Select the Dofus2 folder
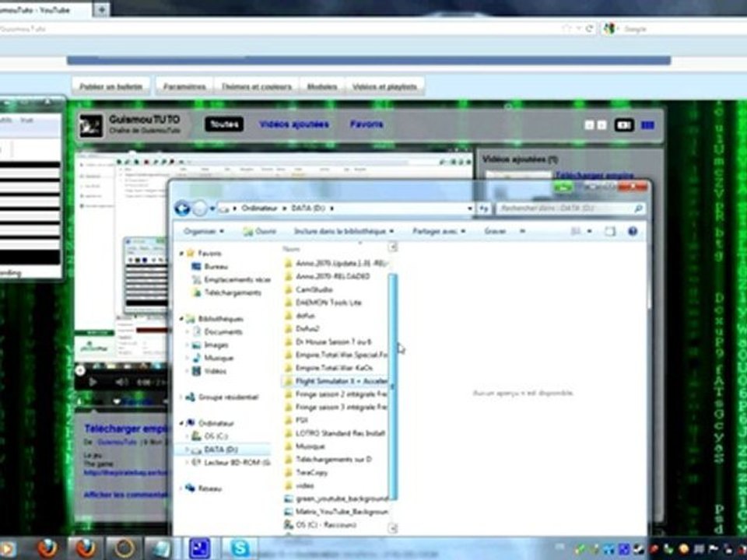The image size is (747, 560). coord(302,328)
